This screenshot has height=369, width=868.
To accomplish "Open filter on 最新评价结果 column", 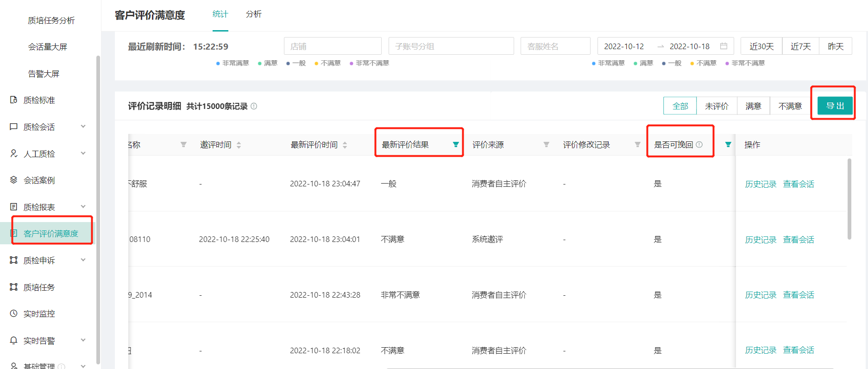I will coord(456,145).
